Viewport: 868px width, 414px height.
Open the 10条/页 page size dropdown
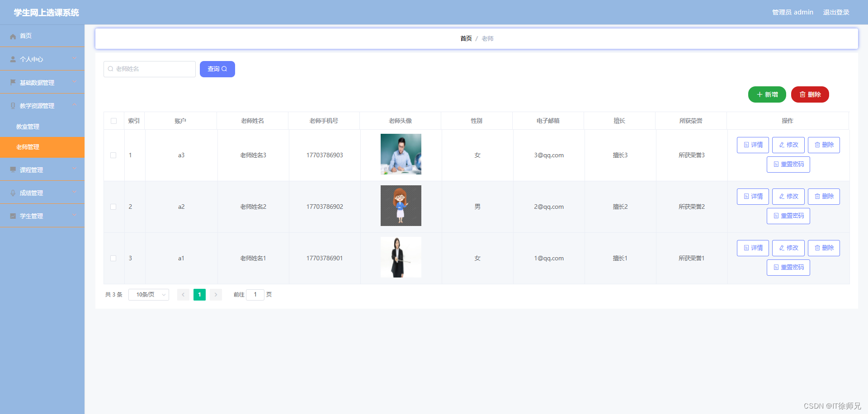click(148, 294)
